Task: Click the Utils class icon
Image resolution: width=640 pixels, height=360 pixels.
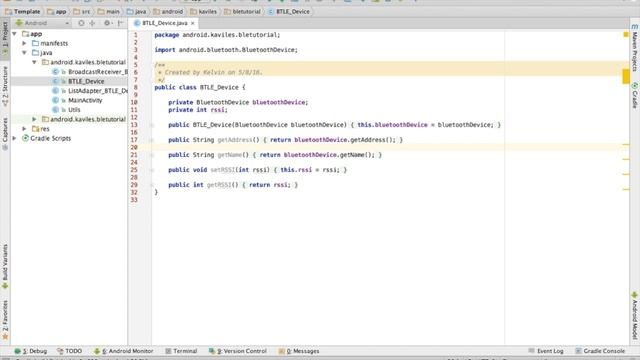Action: 56,109
